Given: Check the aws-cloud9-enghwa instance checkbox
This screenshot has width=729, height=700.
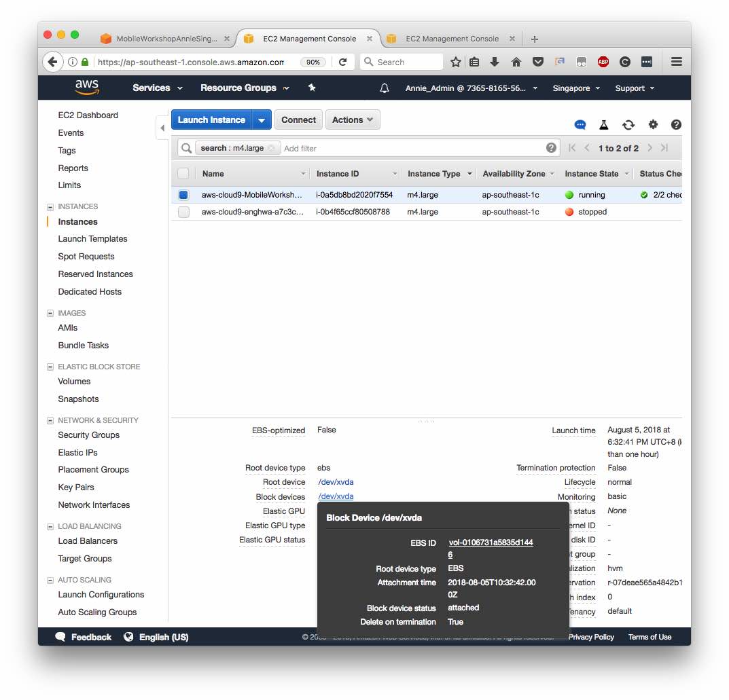Looking at the screenshot, I should tap(183, 212).
